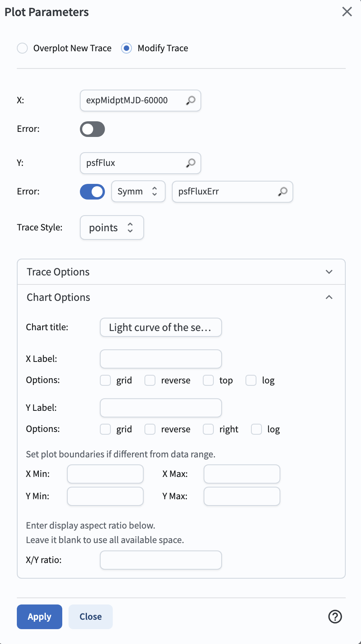The height and width of the screenshot is (644, 361).
Task: Disable the Y error toggle switch
Action: click(92, 192)
